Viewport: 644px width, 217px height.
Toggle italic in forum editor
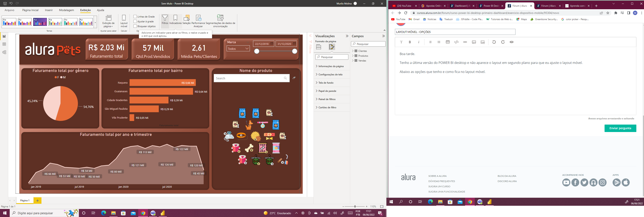(x=419, y=42)
